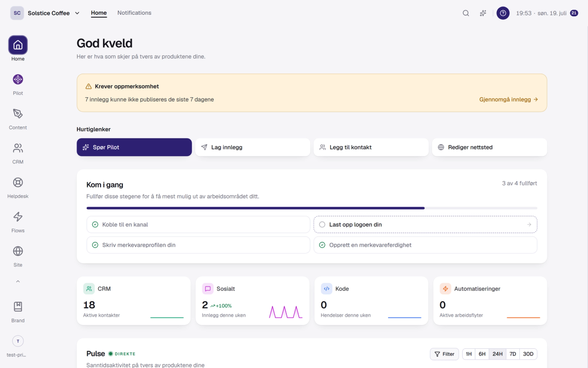Collapse the sidebar with the chevron
Image resolution: width=588 pixels, height=368 pixels.
pos(18,282)
